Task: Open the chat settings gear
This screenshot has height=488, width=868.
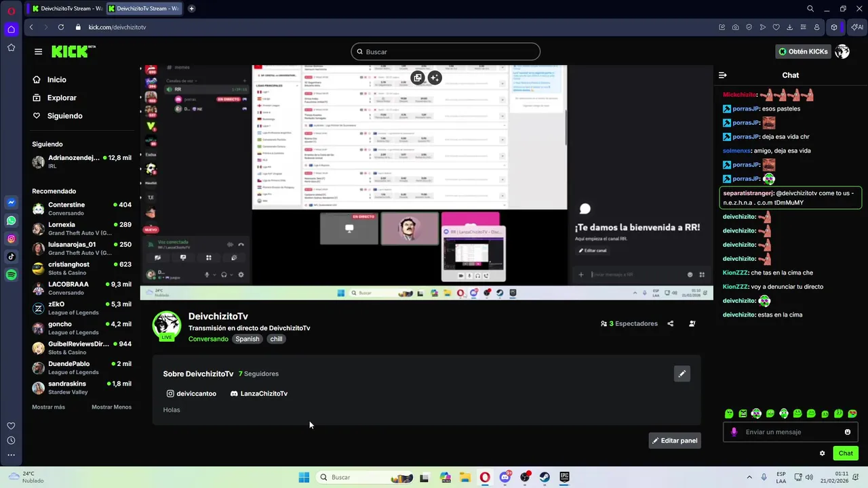Action: tap(823, 453)
